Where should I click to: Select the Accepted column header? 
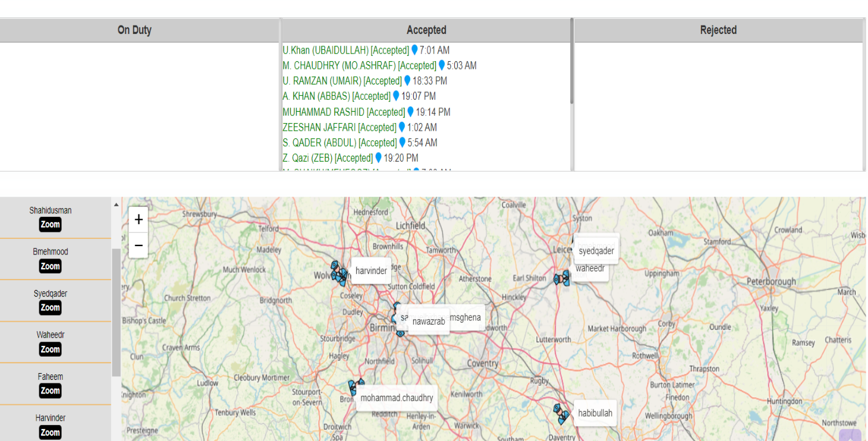coord(426,30)
